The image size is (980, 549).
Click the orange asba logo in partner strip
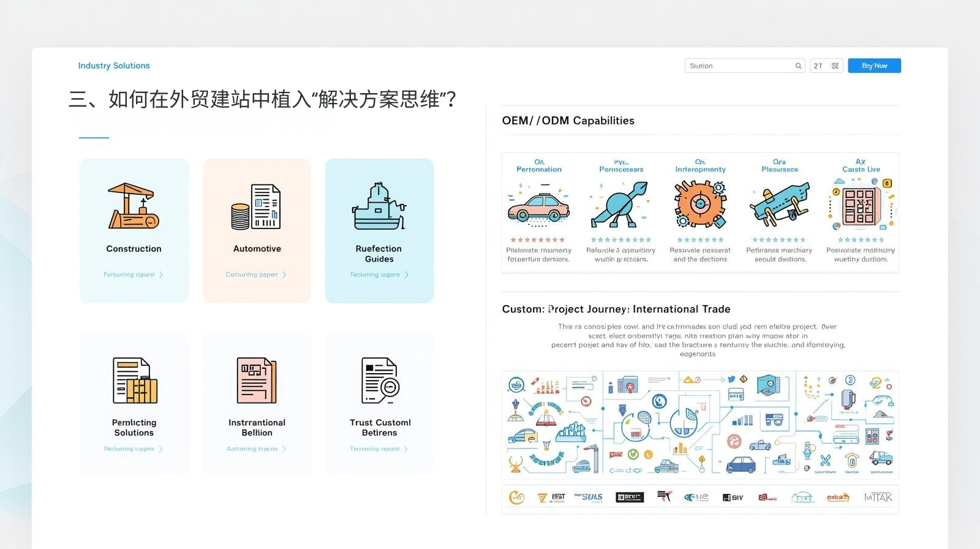point(838,498)
